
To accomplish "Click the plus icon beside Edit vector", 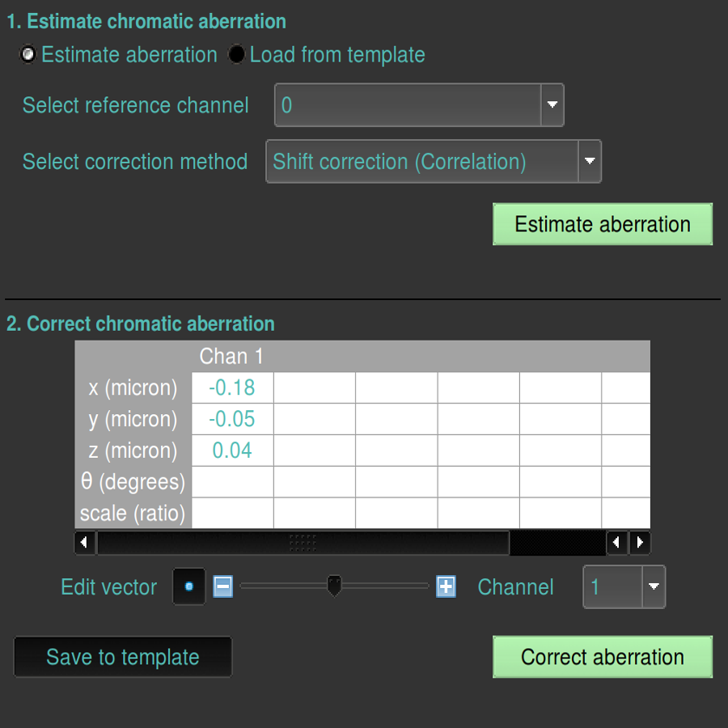I will point(446,586).
